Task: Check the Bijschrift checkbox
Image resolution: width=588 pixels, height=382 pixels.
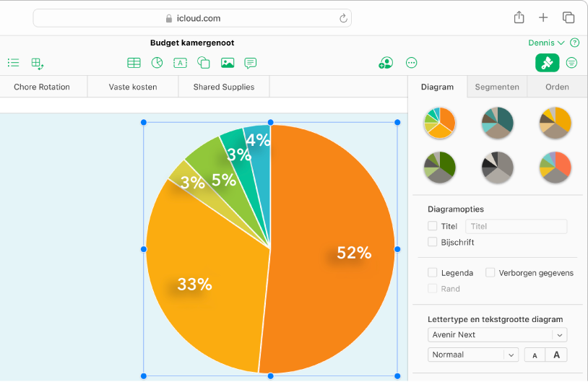Action: click(433, 243)
